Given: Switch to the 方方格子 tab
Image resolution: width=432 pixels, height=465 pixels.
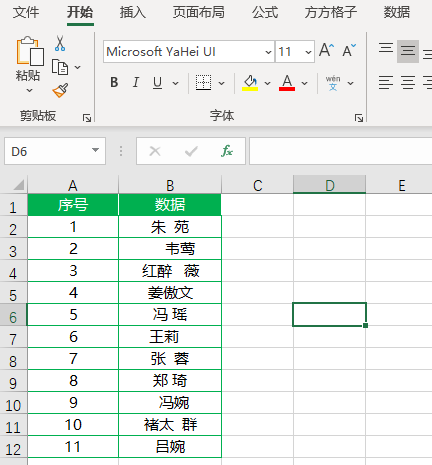Looking at the screenshot, I should (331, 13).
